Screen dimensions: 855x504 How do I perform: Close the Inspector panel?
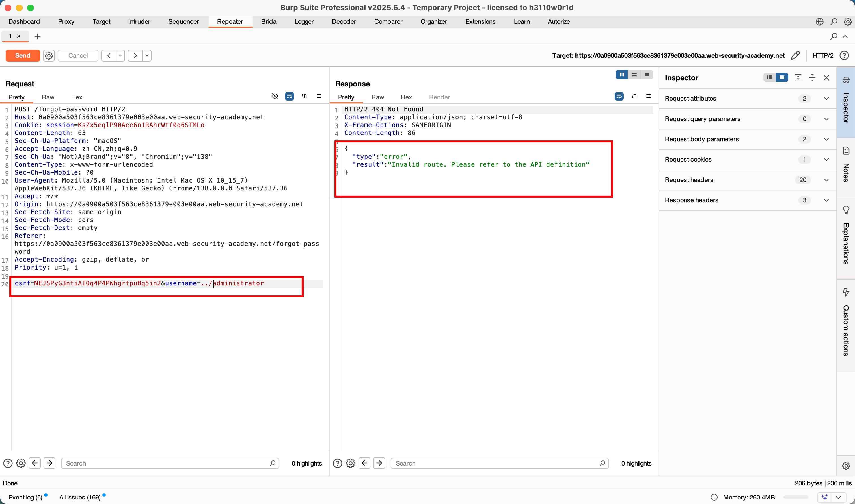(826, 78)
